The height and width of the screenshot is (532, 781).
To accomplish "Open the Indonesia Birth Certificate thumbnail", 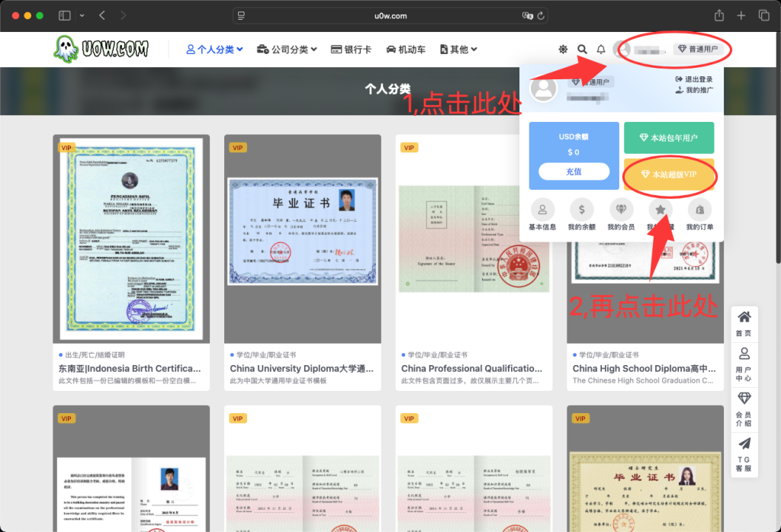I will click(x=131, y=239).
